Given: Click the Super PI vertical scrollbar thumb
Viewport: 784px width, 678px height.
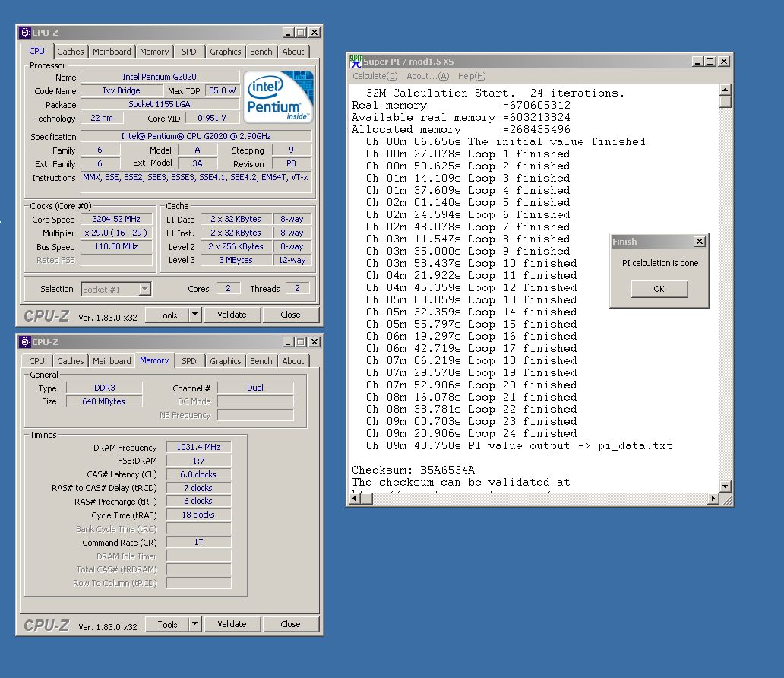Looking at the screenshot, I should pos(726,102).
